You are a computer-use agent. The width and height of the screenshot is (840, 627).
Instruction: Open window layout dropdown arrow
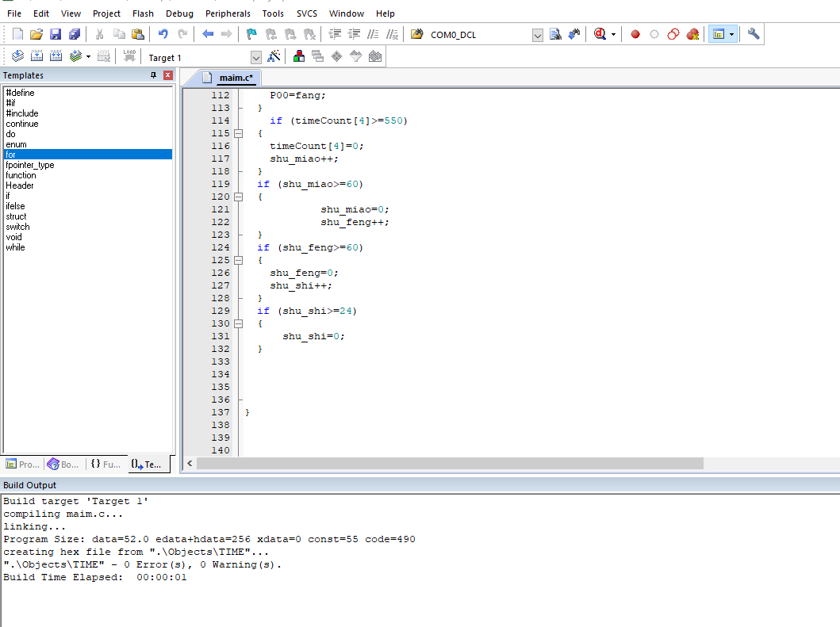tap(732, 34)
